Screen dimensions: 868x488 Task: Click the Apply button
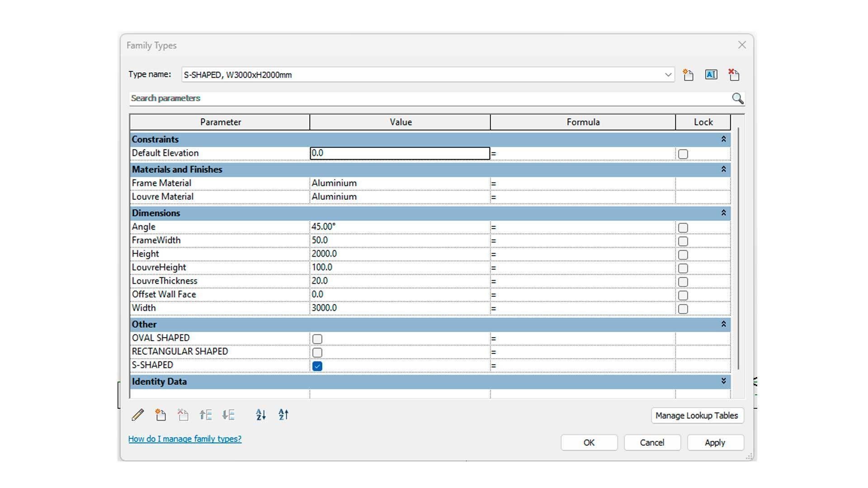click(715, 442)
